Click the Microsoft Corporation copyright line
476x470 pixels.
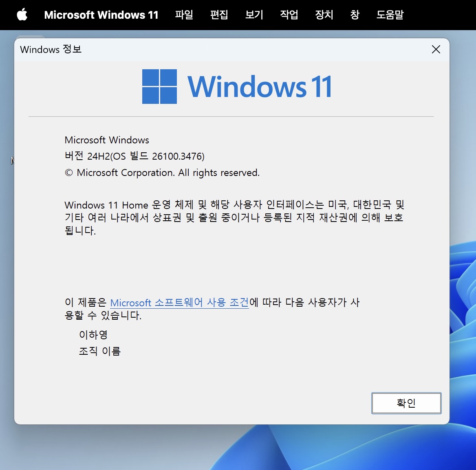[x=162, y=172]
